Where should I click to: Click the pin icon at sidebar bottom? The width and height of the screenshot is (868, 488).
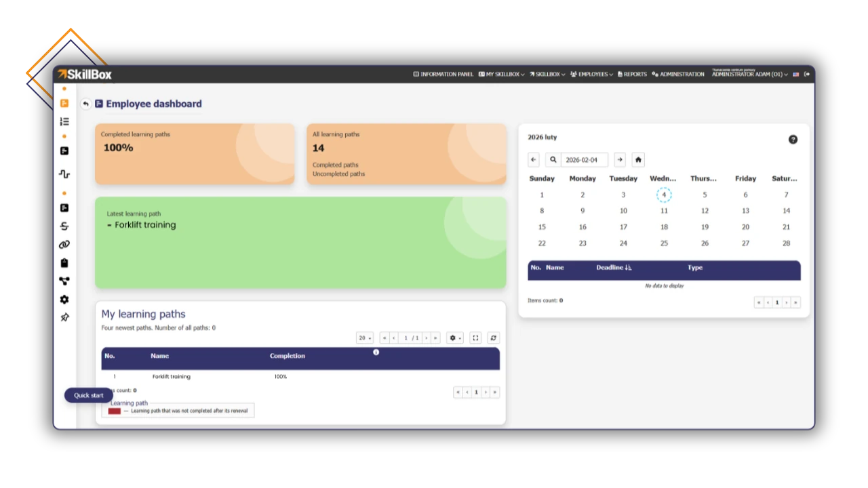coord(64,317)
